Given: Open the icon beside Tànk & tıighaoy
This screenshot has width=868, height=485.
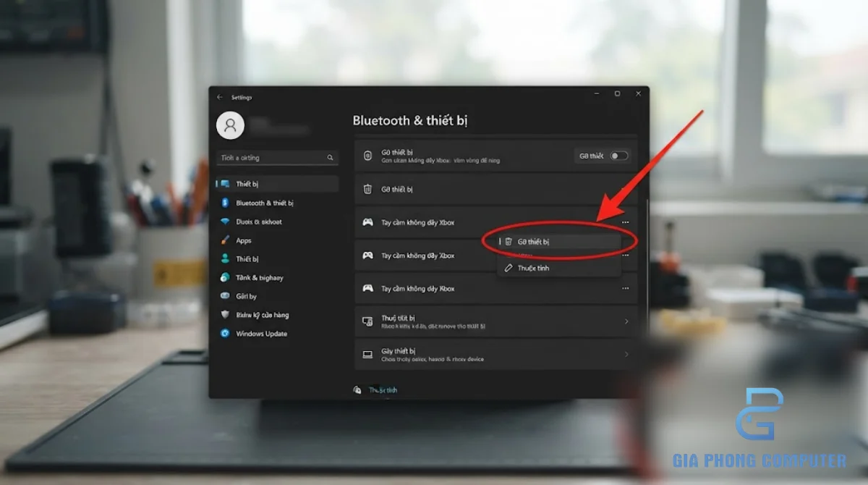Looking at the screenshot, I should tap(225, 277).
